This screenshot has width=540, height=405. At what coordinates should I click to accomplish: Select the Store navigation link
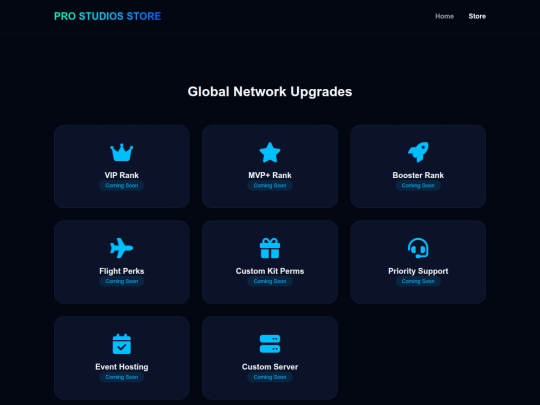(x=477, y=16)
